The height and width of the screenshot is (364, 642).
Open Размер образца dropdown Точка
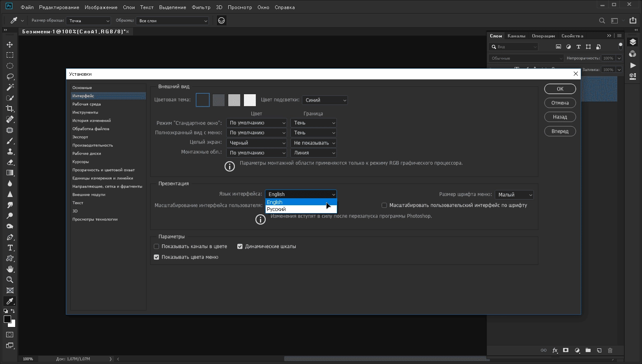pyautogui.click(x=89, y=21)
